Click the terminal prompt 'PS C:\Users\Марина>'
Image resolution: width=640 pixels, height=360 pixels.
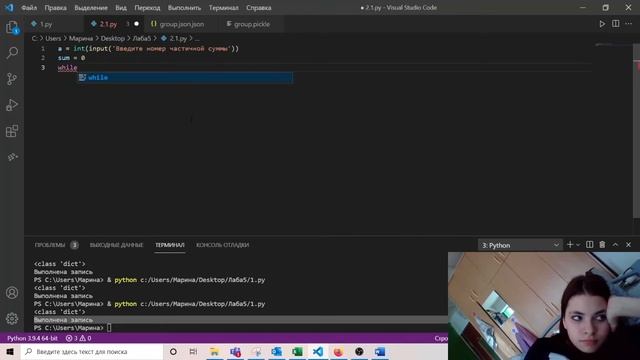pyautogui.click(x=69, y=328)
